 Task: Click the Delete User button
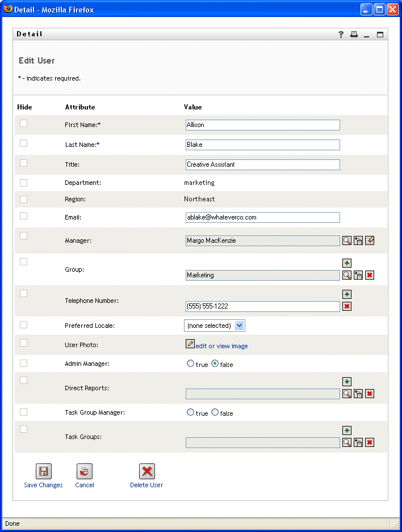(x=146, y=472)
